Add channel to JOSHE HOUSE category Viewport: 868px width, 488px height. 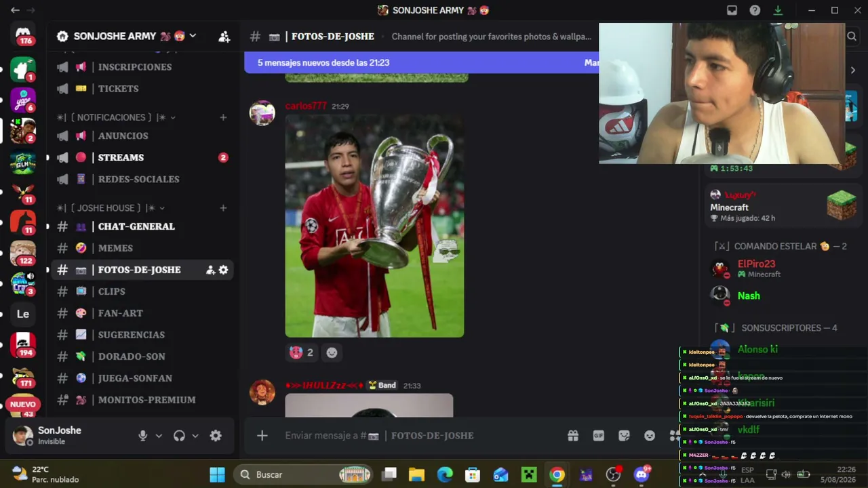[223, 208]
